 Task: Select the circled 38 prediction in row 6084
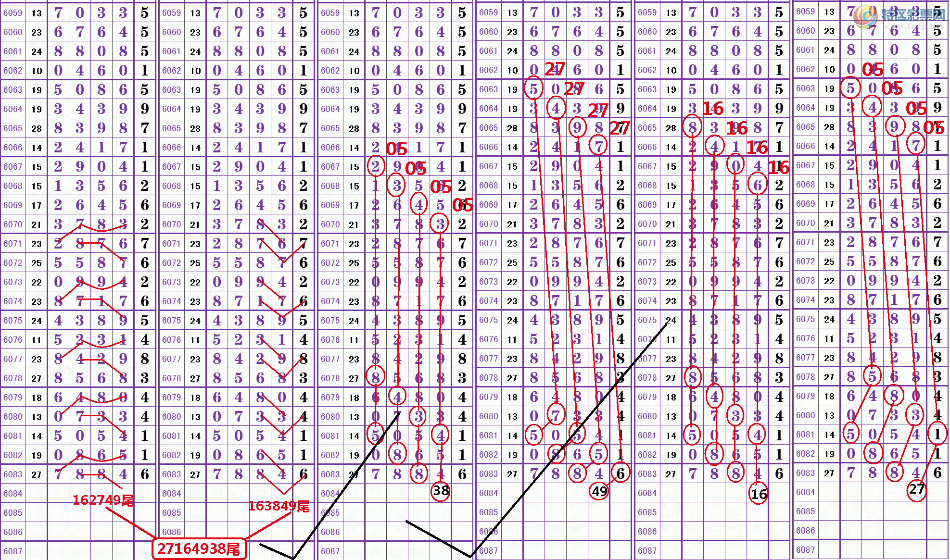tap(441, 490)
